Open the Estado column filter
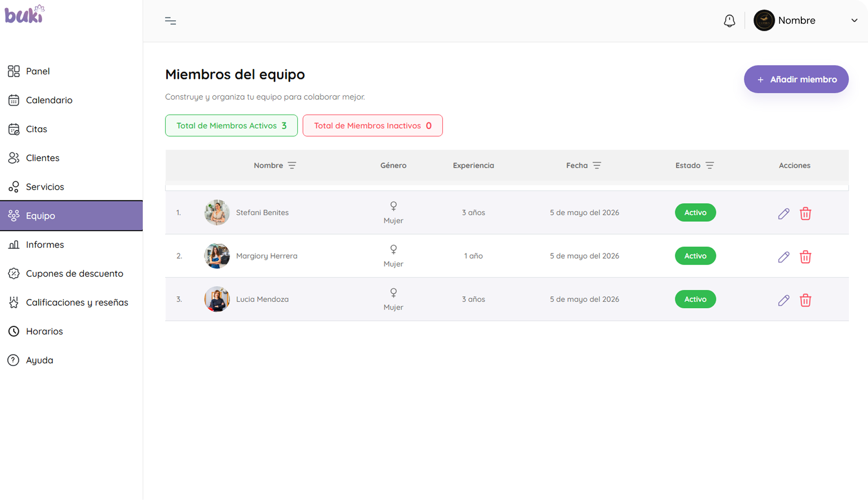 tap(710, 165)
